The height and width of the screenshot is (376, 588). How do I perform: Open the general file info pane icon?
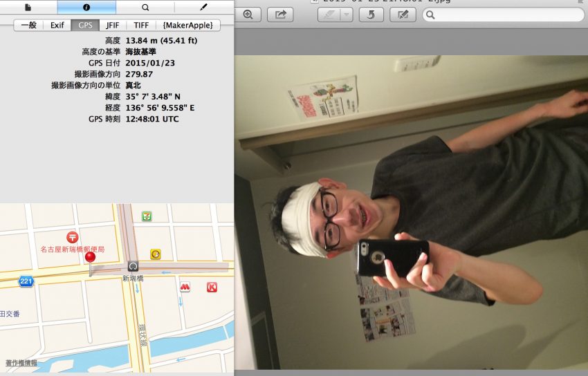click(28, 7)
